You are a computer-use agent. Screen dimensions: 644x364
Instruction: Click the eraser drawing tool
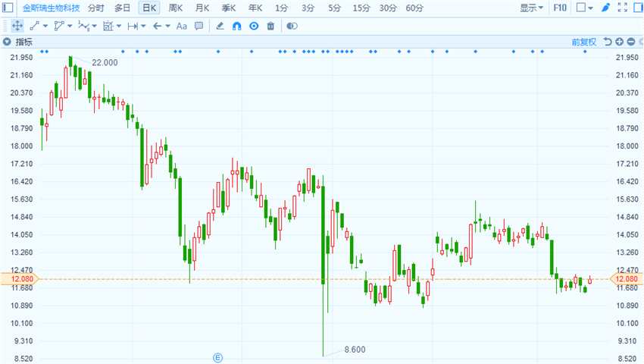220,26
